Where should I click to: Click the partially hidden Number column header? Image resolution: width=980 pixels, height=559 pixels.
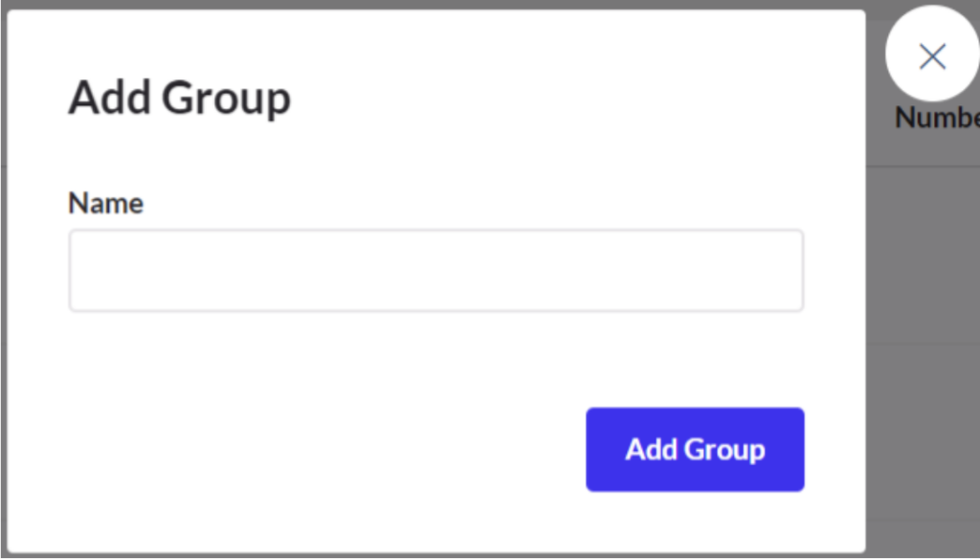tap(937, 118)
